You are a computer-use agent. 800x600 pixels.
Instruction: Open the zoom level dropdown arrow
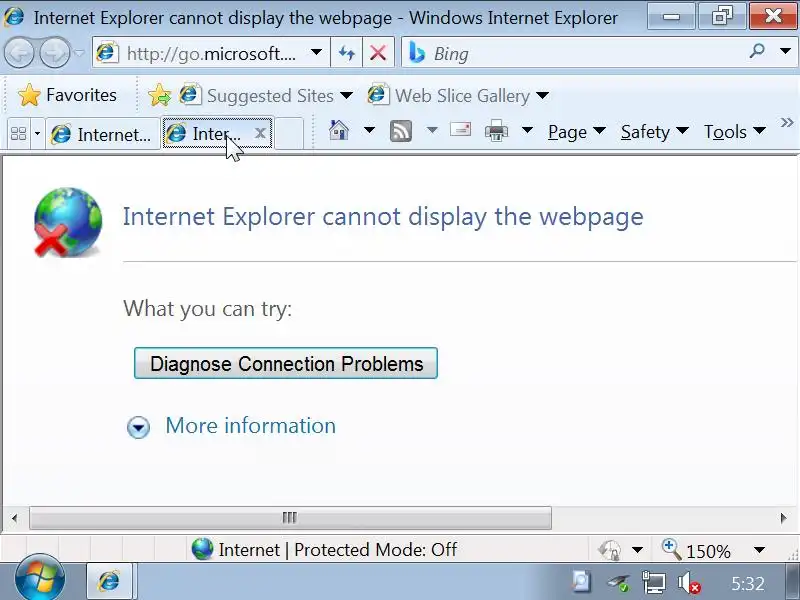(759, 550)
